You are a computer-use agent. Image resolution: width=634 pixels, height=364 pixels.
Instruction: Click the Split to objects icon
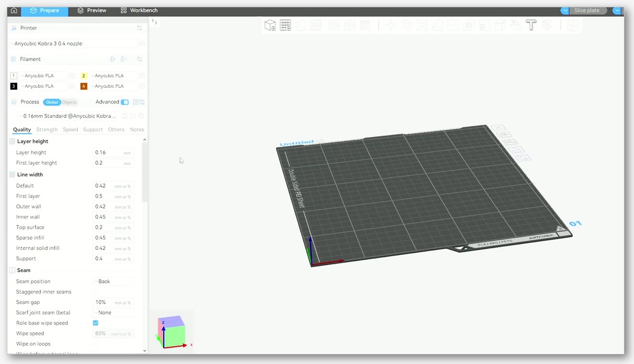334,25
